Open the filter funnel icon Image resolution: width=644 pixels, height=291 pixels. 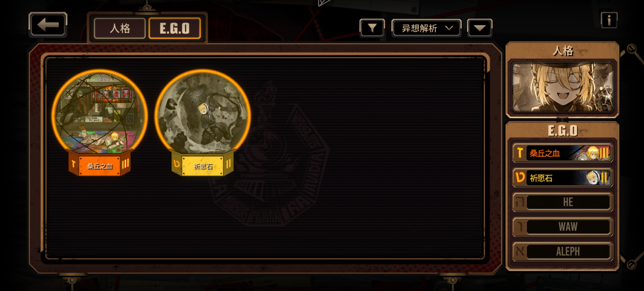coord(372,28)
